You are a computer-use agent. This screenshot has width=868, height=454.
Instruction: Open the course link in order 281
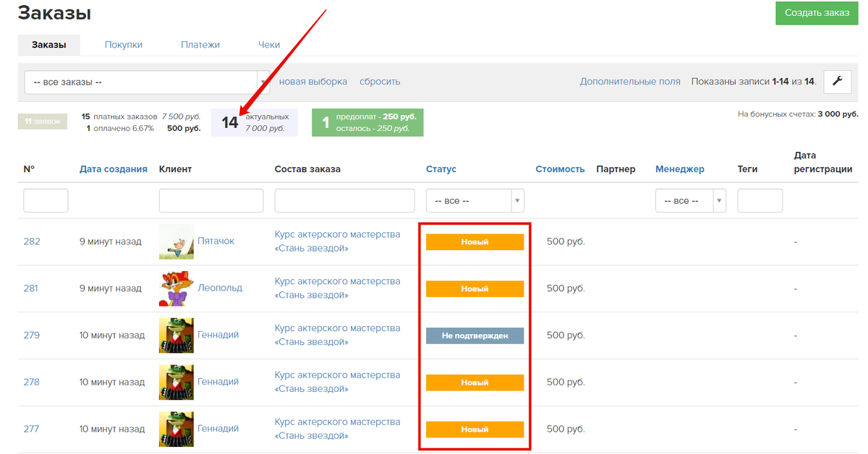pyautogui.click(x=337, y=288)
